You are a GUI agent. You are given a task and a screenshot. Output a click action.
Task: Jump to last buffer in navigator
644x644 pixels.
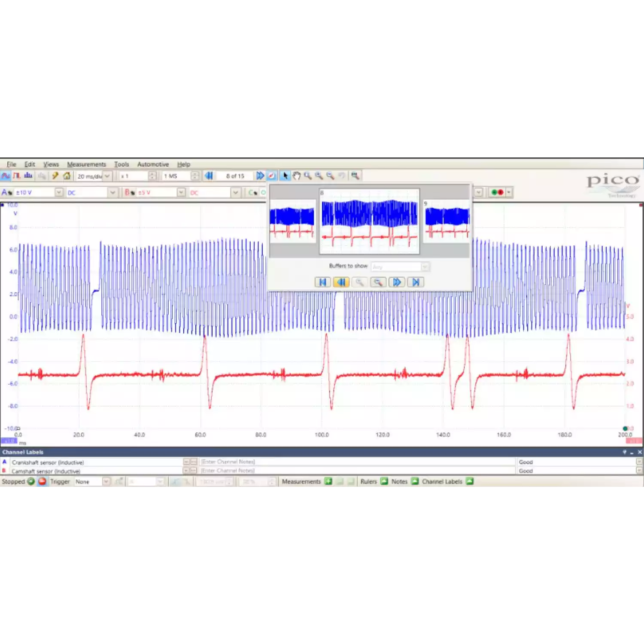click(x=416, y=282)
